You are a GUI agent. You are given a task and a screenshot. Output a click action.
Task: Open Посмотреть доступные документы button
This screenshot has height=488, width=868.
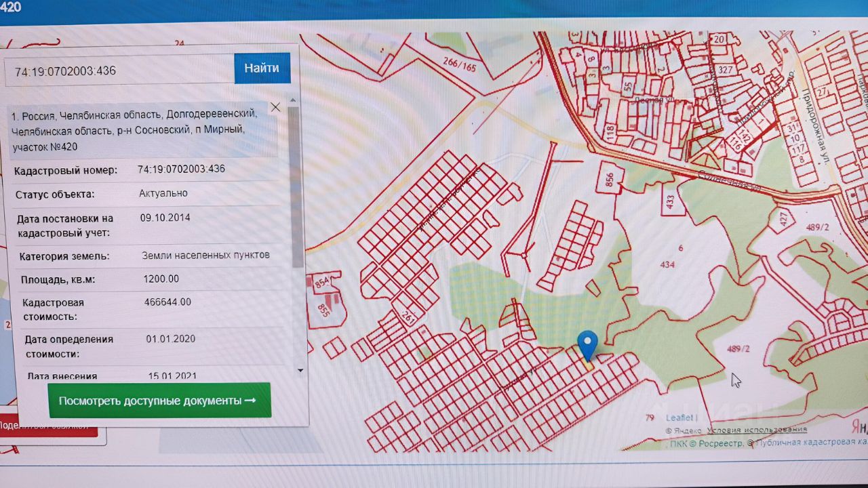(x=159, y=401)
